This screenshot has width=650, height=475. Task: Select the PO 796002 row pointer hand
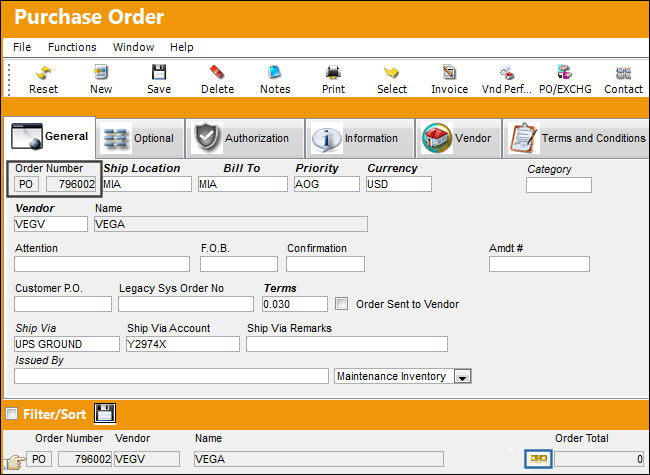click(x=14, y=461)
